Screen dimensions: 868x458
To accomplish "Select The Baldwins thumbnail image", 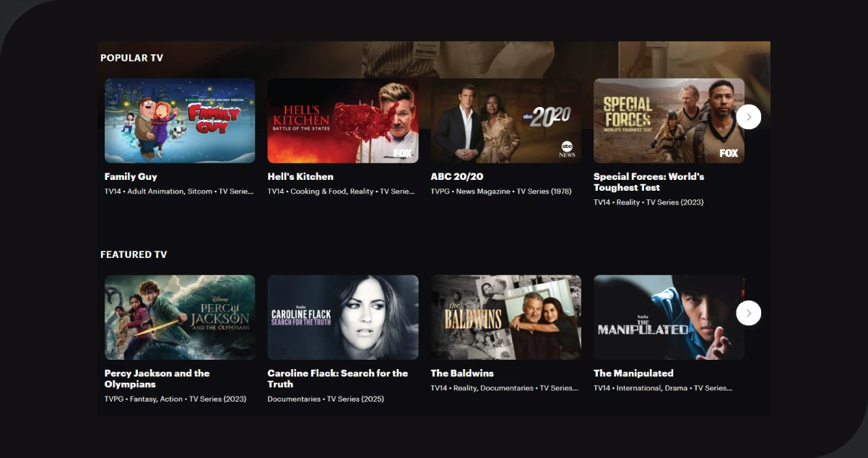I will click(505, 317).
